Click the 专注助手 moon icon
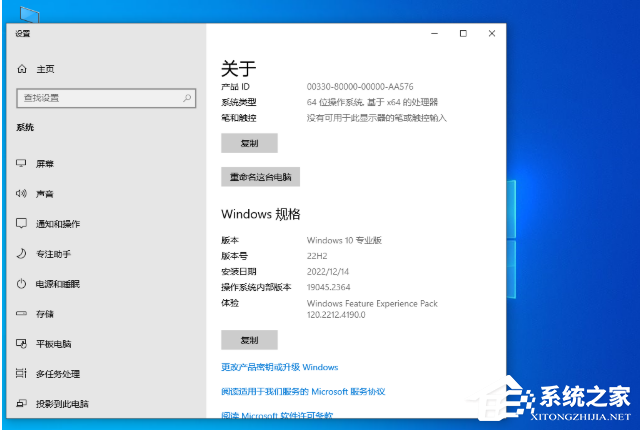This screenshot has width=640, height=430. 21,253
